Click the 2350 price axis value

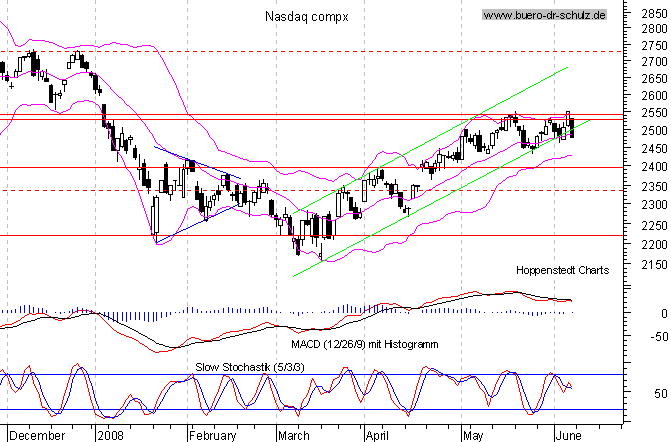point(654,187)
